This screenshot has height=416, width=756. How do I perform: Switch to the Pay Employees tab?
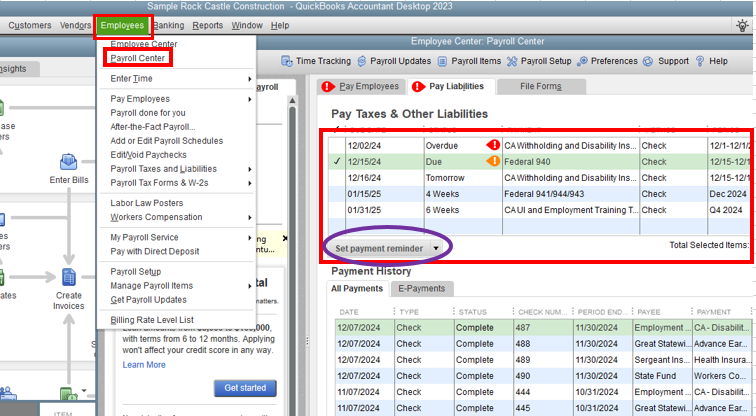(362, 87)
